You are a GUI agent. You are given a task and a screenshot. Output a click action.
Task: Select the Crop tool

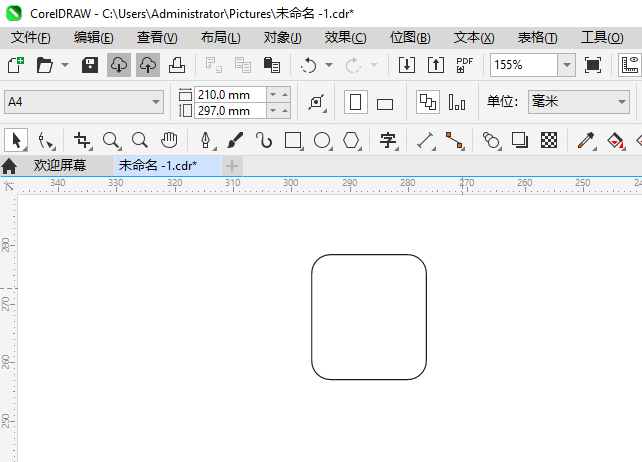tap(82, 140)
